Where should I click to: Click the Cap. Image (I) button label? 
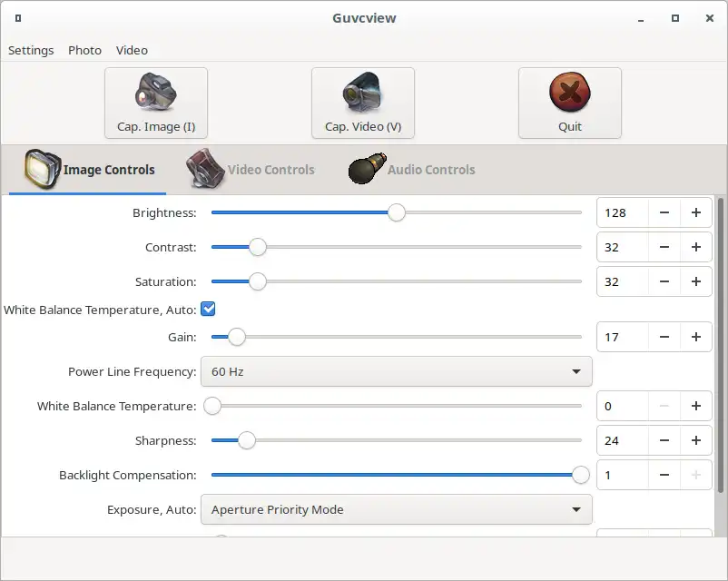[x=156, y=127]
